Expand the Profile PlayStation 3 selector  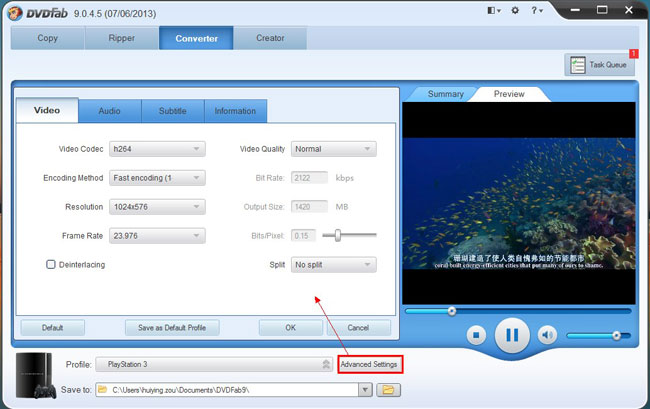click(x=214, y=364)
